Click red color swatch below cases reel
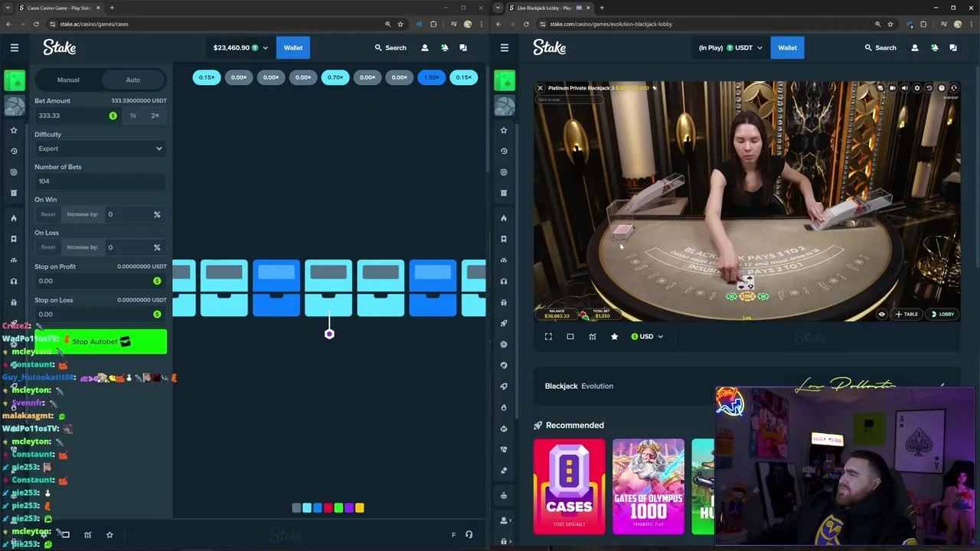980x551 pixels. point(328,507)
